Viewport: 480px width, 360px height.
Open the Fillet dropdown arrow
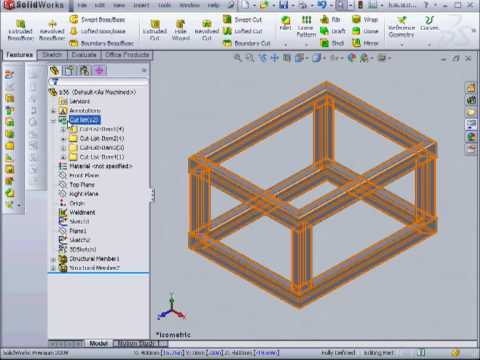(286, 44)
